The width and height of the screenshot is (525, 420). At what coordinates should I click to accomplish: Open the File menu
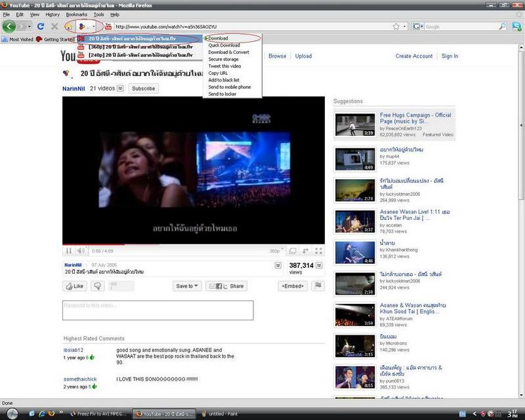click(7, 14)
